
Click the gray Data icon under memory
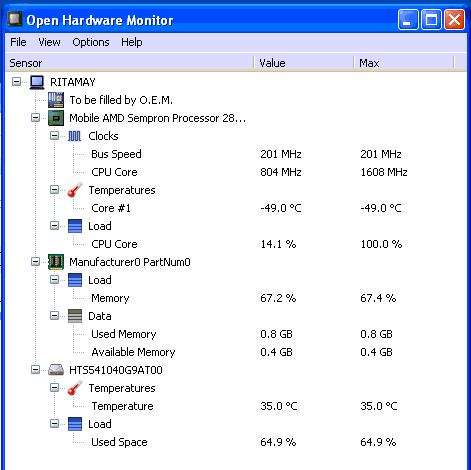click(x=75, y=316)
